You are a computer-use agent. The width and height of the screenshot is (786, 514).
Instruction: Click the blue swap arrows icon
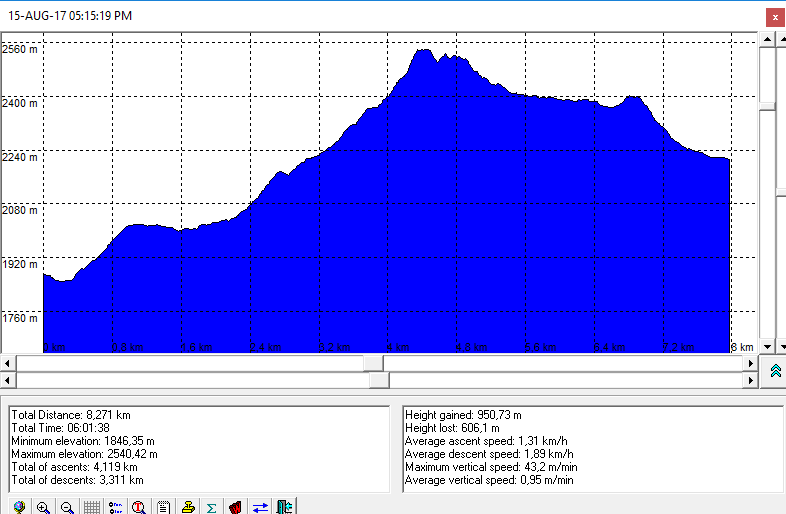click(x=260, y=507)
